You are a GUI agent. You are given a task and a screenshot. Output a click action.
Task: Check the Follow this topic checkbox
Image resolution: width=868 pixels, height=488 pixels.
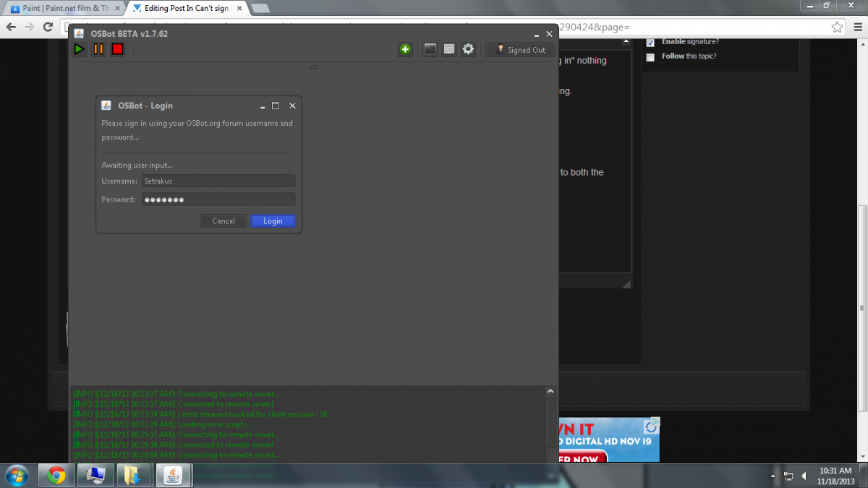point(650,56)
